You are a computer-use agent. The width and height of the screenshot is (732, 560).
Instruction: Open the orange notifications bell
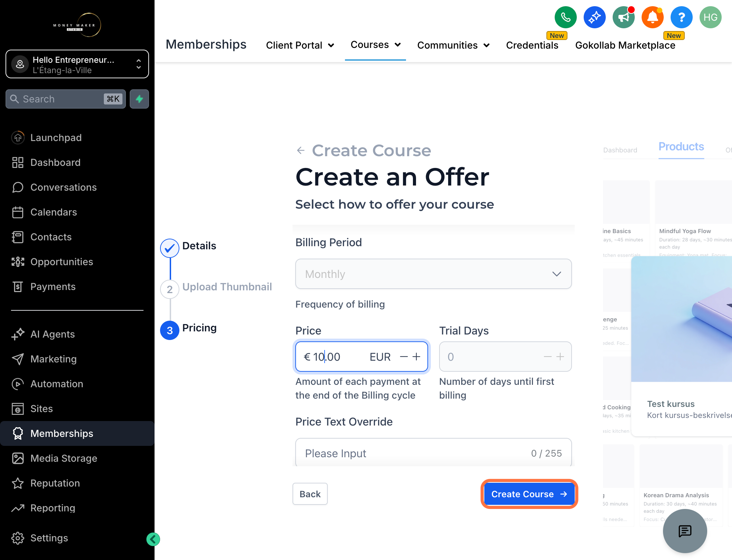pos(652,17)
